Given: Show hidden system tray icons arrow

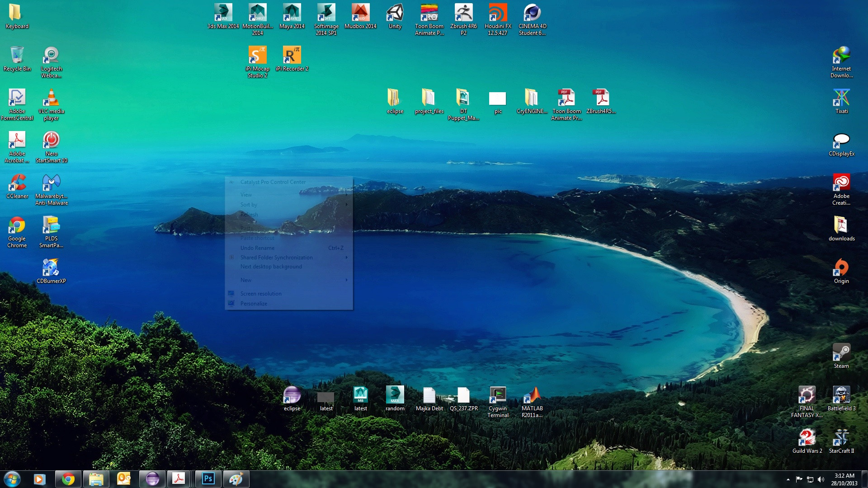Looking at the screenshot, I should [788, 479].
